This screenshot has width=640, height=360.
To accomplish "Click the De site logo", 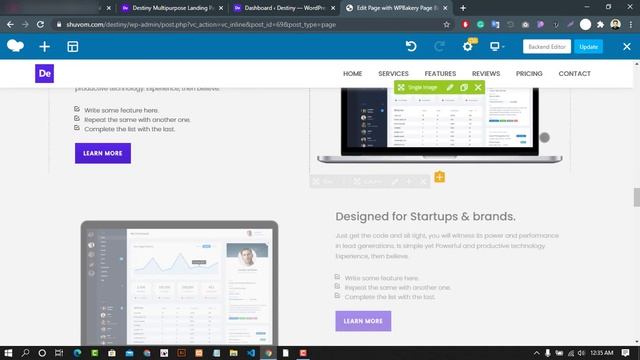I will point(44,73).
